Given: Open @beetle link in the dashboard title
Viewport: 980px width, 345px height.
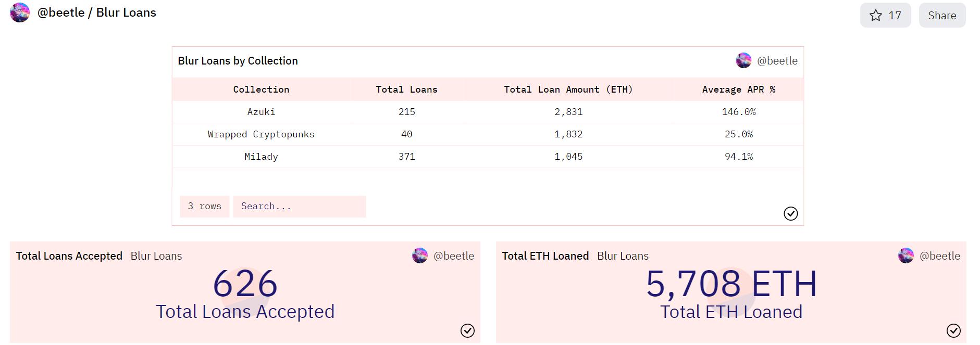Looking at the screenshot, I should click(x=61, y=12).
